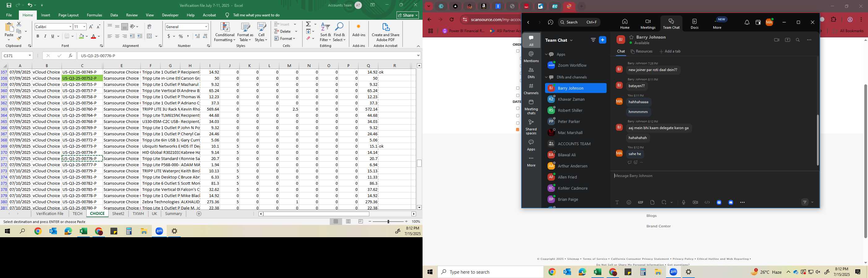Open the emoji picker in message toolbar
This screenshot has width=868, height=278.
point(629,202)
